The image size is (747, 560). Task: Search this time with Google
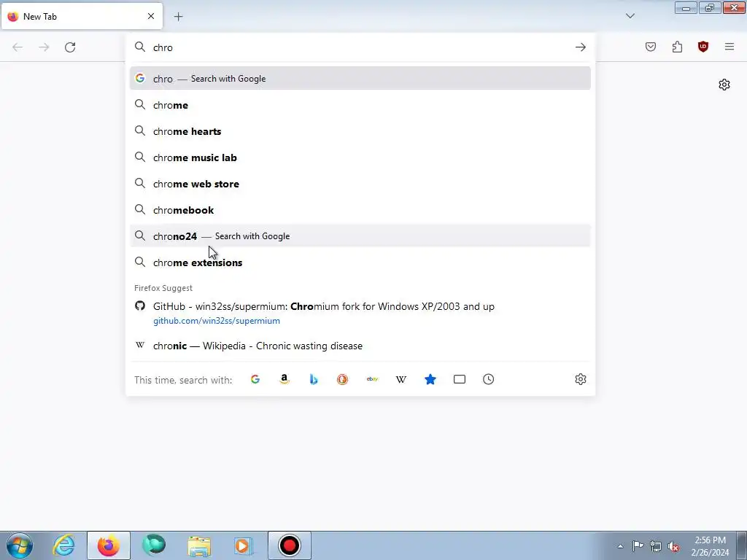click(255, 379)
